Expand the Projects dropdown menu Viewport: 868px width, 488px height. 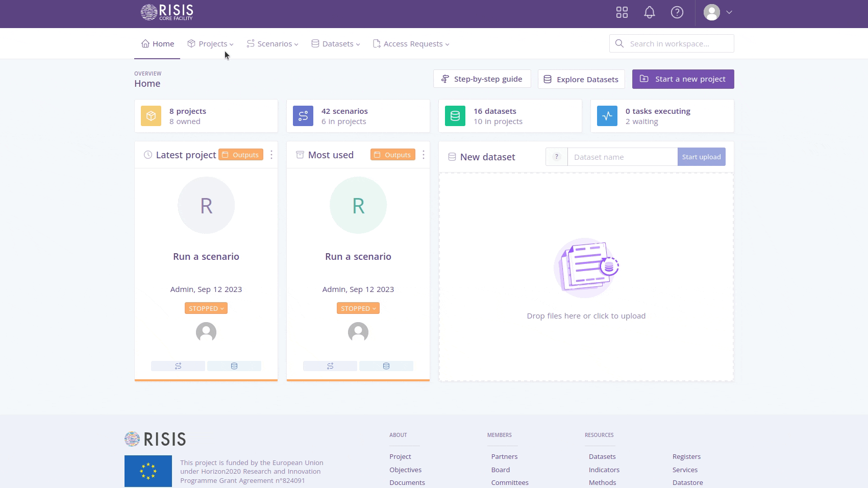tap(210, 44)
